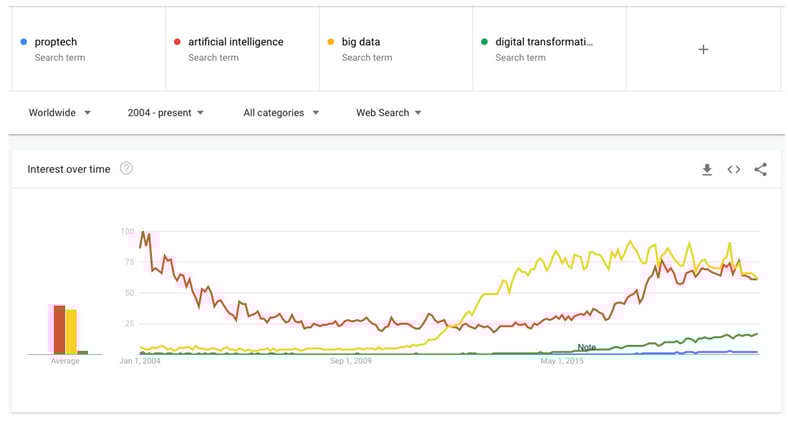Open the embed code icon

click(x=734, y=170)
